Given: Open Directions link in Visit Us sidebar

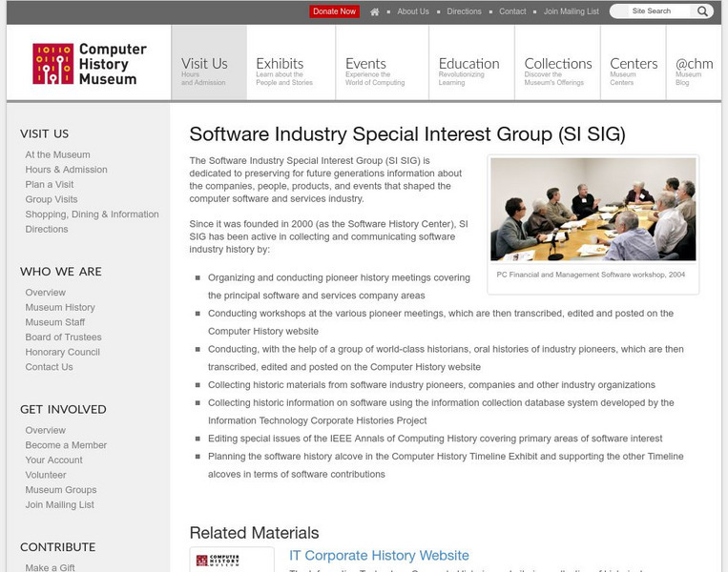Looking at the screenshot, I should click(x=47, y=229).
